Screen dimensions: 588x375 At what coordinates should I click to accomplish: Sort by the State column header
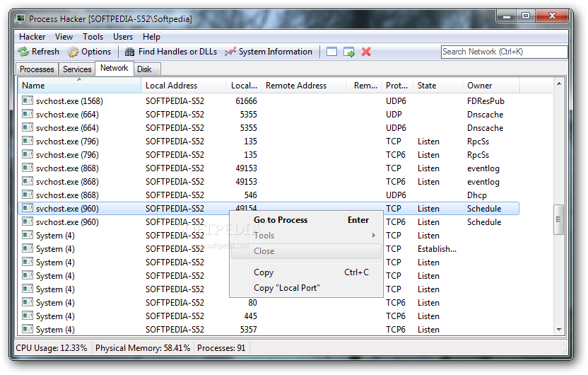(437, 86)
